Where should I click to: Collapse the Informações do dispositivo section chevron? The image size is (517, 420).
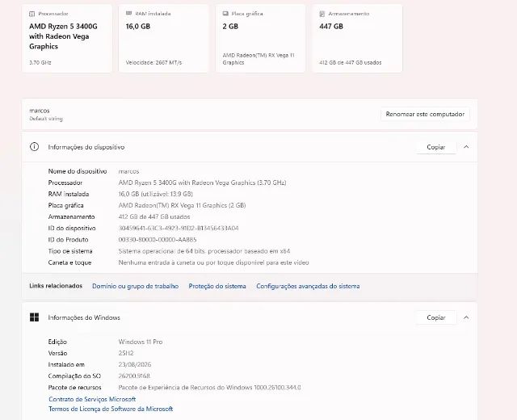coord(466,147)
